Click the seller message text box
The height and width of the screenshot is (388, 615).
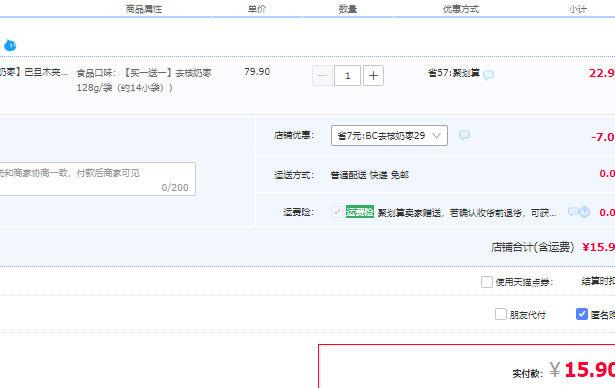(x=97, y=179)
